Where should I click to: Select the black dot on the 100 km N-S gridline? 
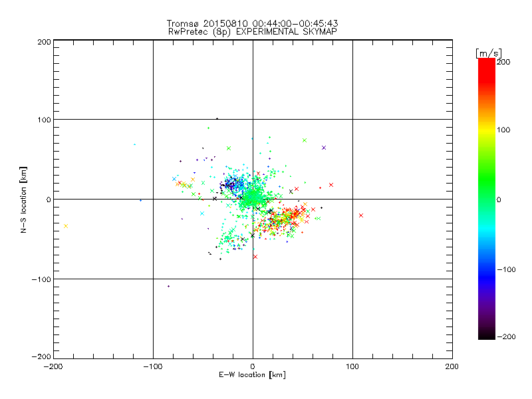click(x=217, y=119)
